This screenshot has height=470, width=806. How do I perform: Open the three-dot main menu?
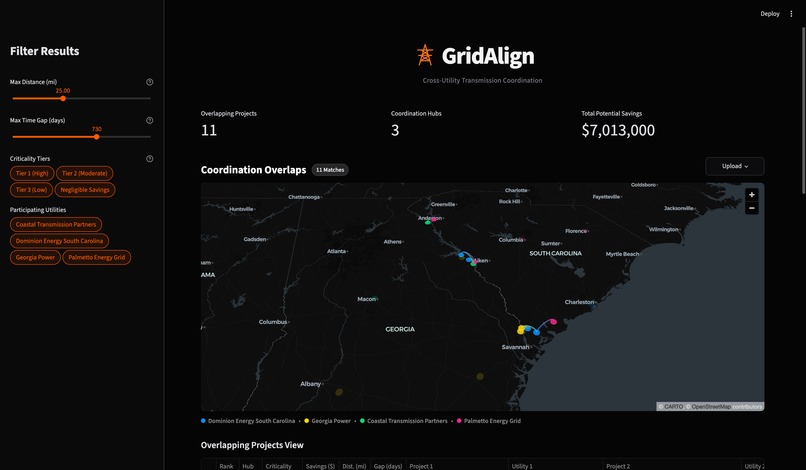click(x=791, y=14)
